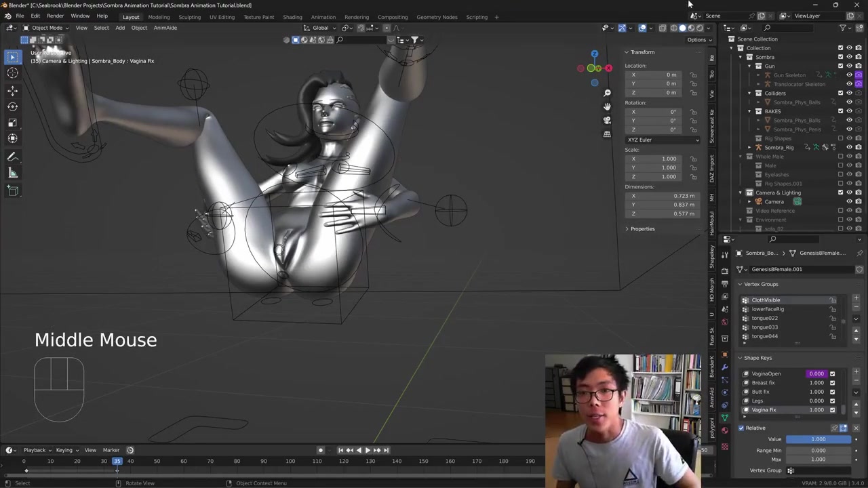Viewport: 868px width, 488px height.
Task: Pick the Annotate pencil tool
Action: click(x=12, y=157)
